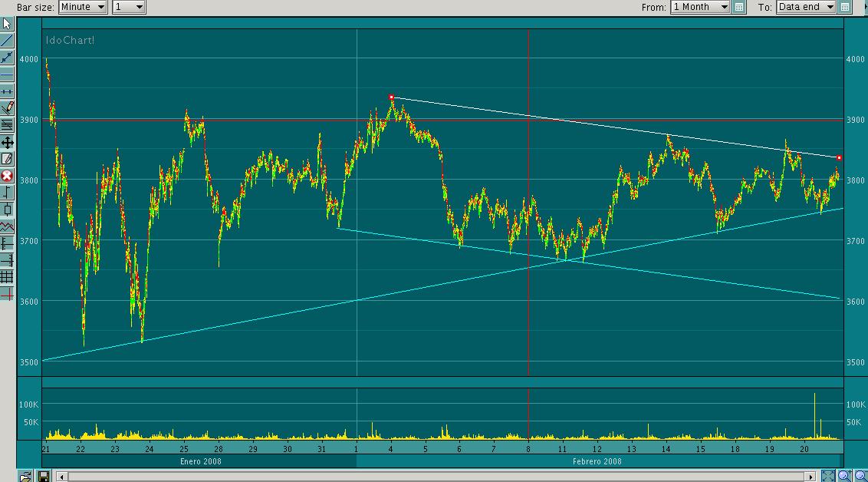This screenshot has height=482, width=868.
Task: Select the pencil freehand drawing tool
Action: tap(7, 108)
